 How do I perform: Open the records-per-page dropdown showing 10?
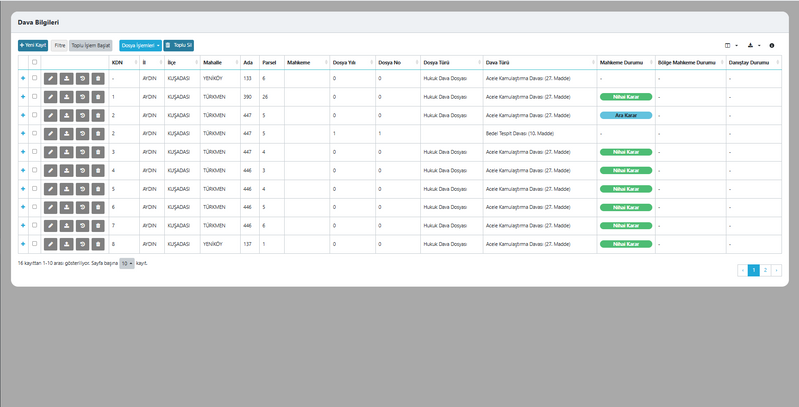126,263
